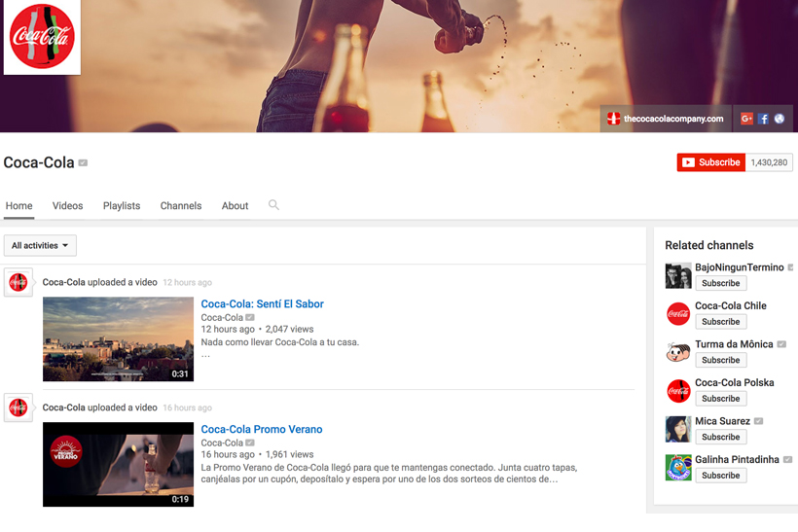
Task: Open Coca-Cola: Sentí El Sabor video title
Action: click(x=262, y=304)
